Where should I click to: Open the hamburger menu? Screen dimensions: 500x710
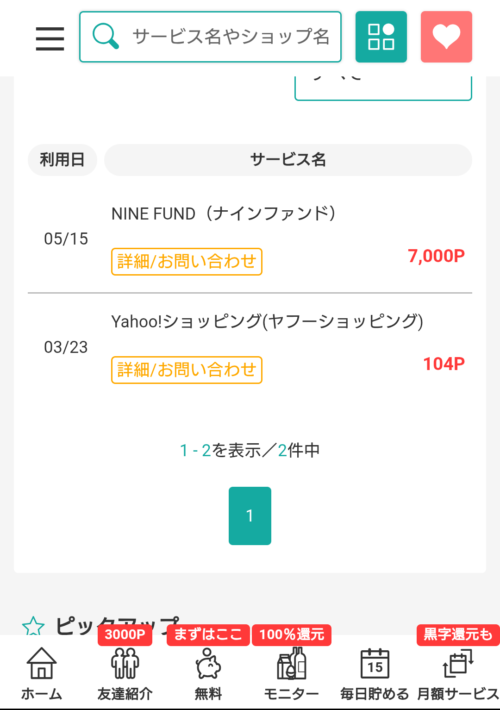click(50, 38)
